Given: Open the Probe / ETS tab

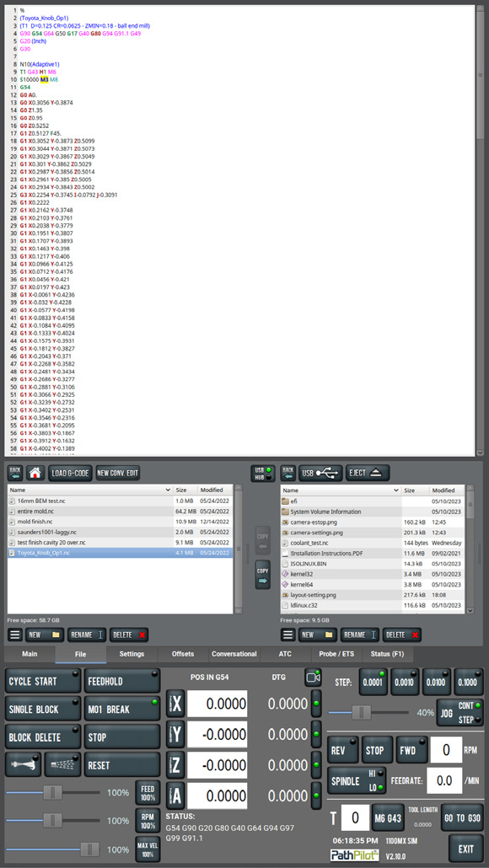Looking at the screenshot, I should [x=336, y=654].
